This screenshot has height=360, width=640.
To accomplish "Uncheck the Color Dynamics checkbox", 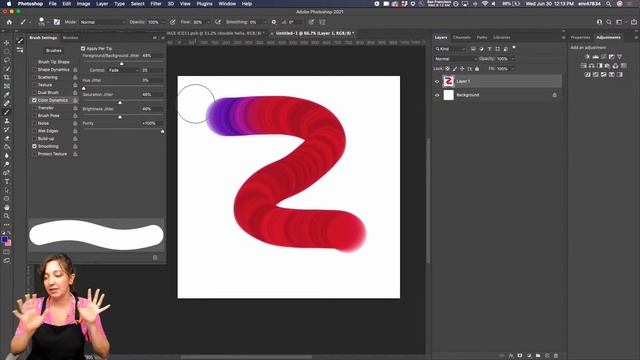I will click(34, 100).
